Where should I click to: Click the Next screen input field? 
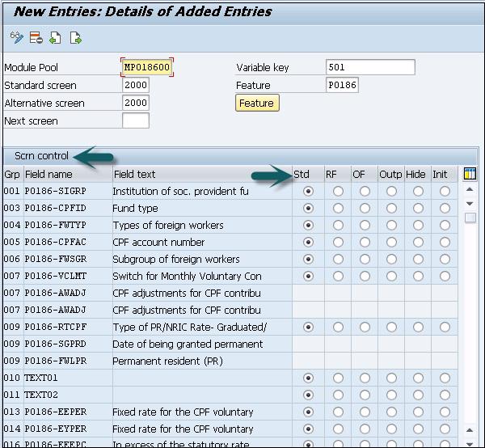[135, 120]
